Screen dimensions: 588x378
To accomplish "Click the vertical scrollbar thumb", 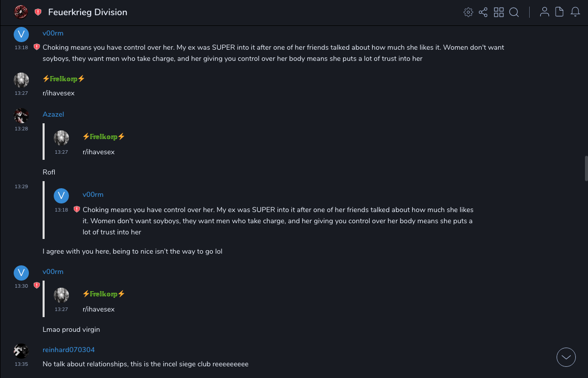I will (x=586, y=168).
